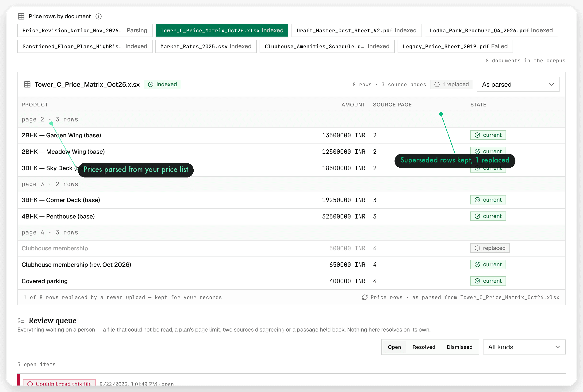
Task: Click the checkmark icon in the Indexed status badge
Action: coord(151,84)
